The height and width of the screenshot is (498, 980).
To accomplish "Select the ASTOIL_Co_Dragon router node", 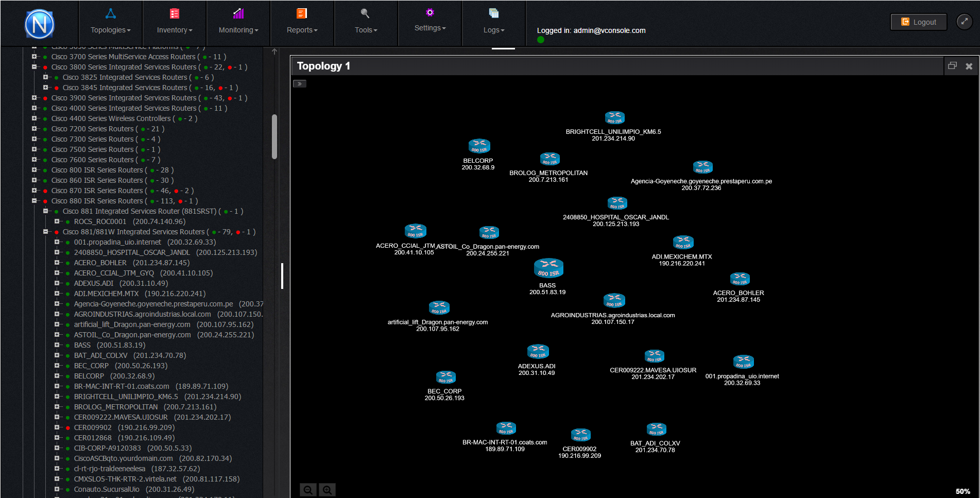I will pos(489,233).
